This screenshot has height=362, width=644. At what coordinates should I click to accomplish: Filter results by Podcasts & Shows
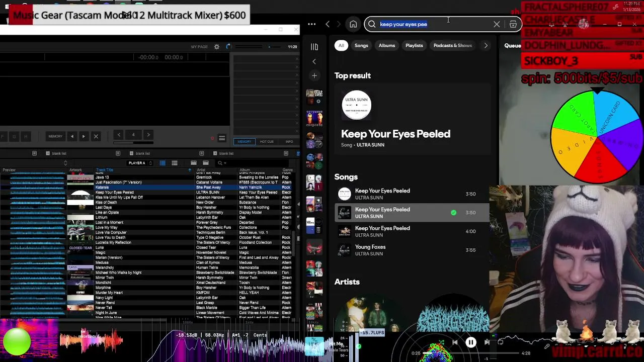coord(453,45)
